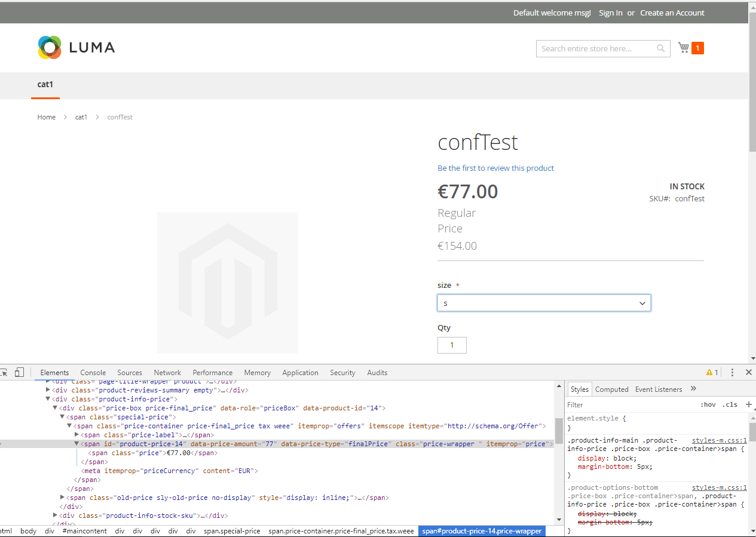Select the Styles tab
This screenshot has height=537, width=756.
[x=579, y=389]
